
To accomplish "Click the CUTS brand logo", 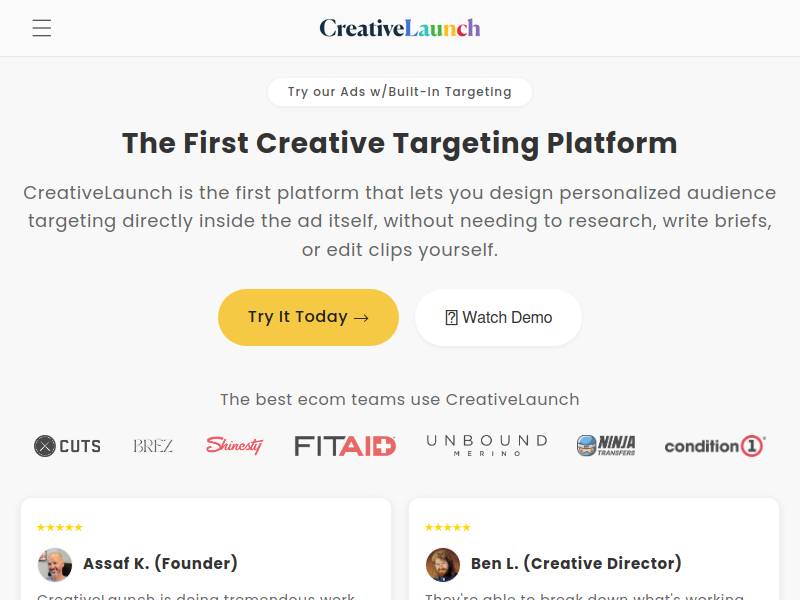I will (67, 446).
